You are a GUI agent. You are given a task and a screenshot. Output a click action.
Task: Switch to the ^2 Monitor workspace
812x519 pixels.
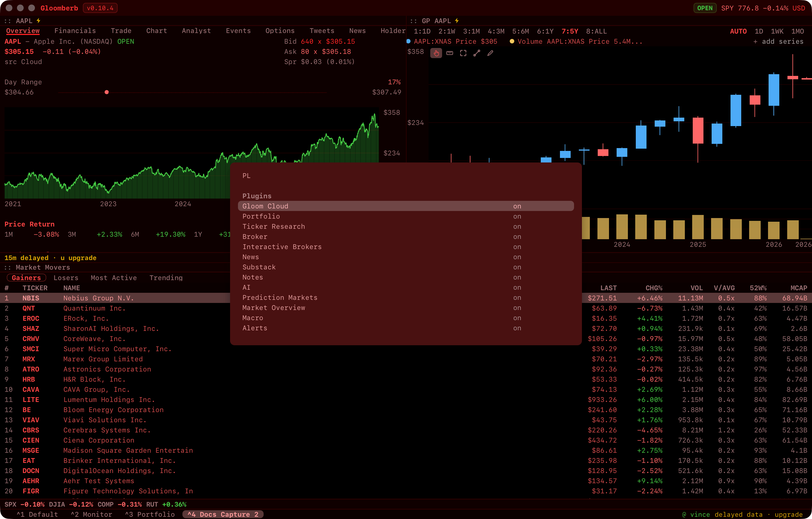point(91,514)
